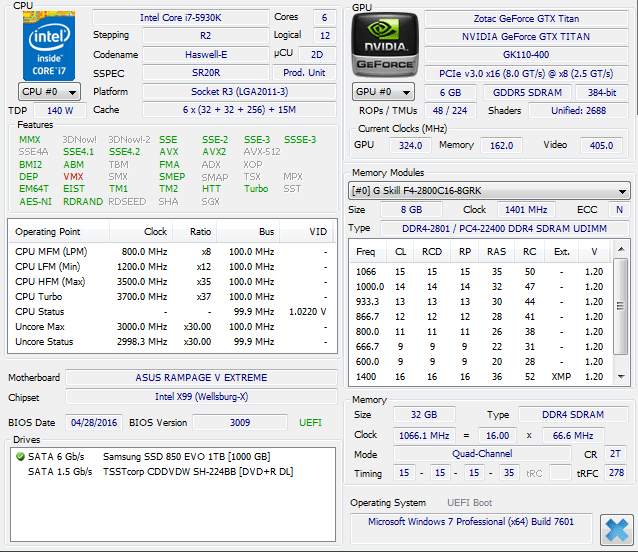Screen dimensions: 638x552
Task: Click the BIOS date 04/28/2016 field
Action: [94, 423]
